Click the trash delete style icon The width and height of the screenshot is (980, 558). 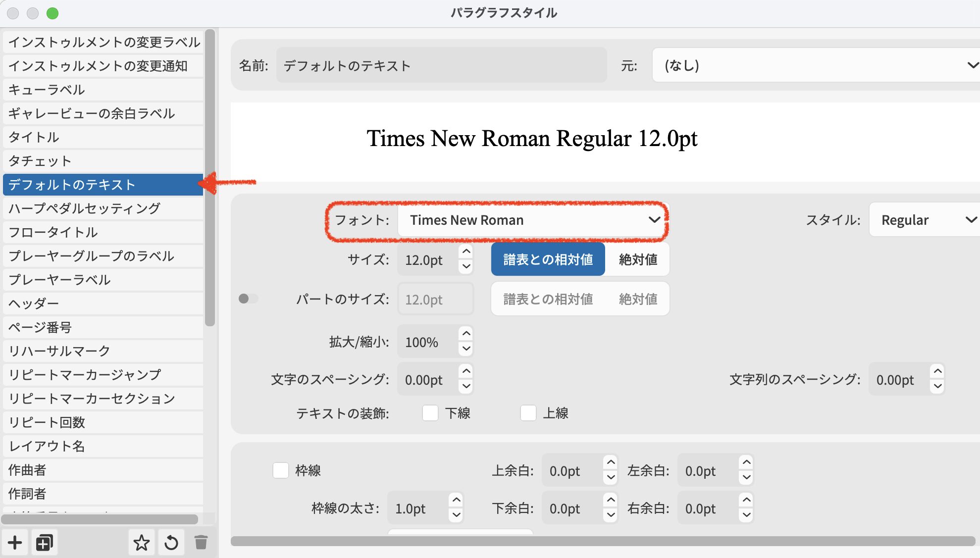click(x=201, y=543)
